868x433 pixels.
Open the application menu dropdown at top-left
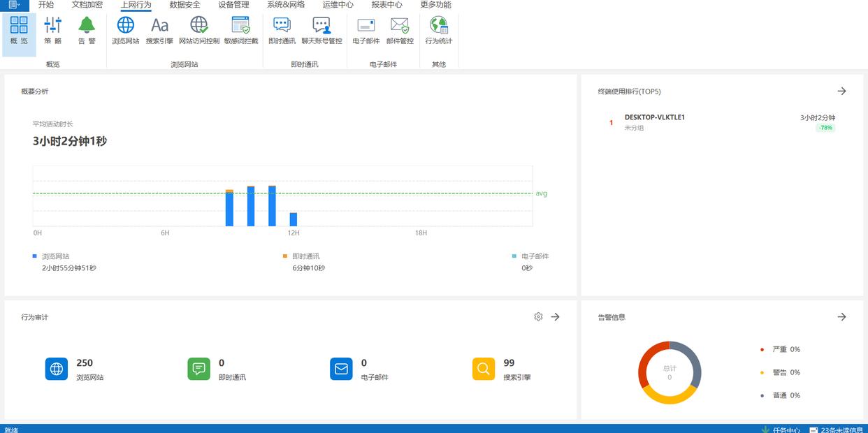click(14, 5)
